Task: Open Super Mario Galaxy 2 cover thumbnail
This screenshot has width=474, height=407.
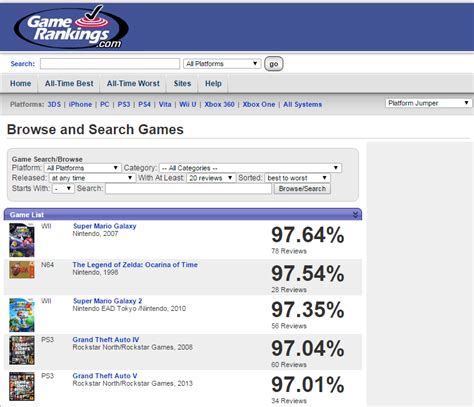Action: click(x=22, y=315)
